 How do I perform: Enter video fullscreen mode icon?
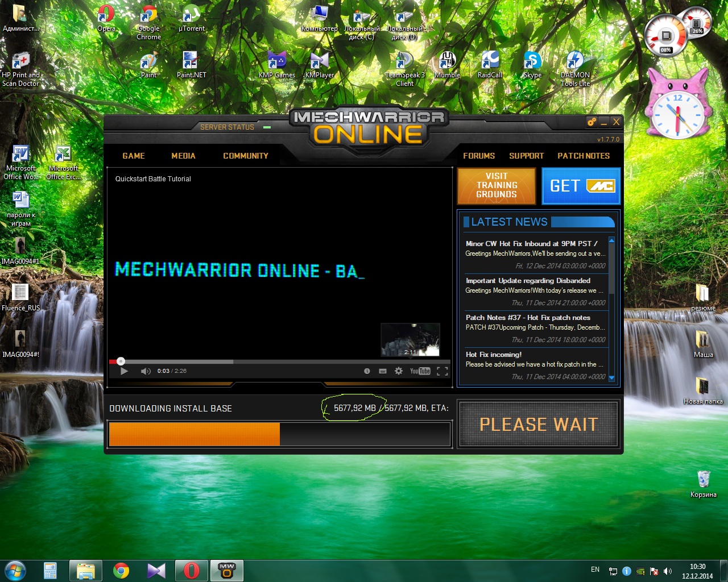click(442, 371)
